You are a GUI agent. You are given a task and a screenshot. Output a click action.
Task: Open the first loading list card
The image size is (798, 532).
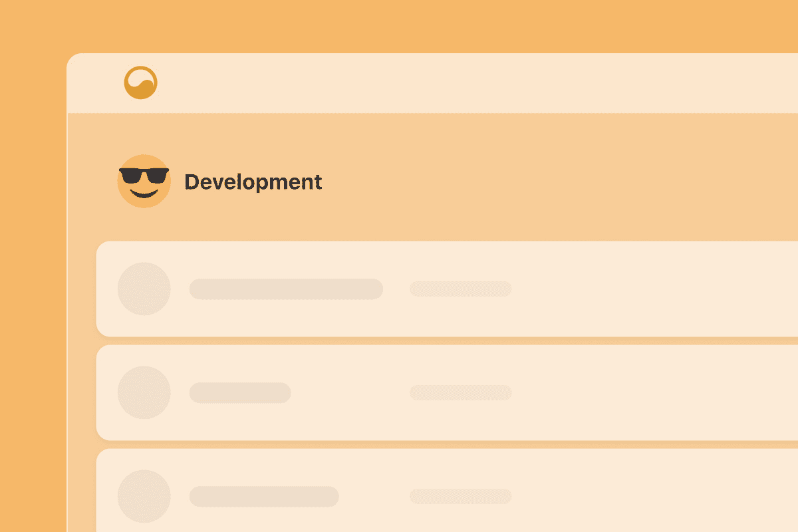pos(632,289)
